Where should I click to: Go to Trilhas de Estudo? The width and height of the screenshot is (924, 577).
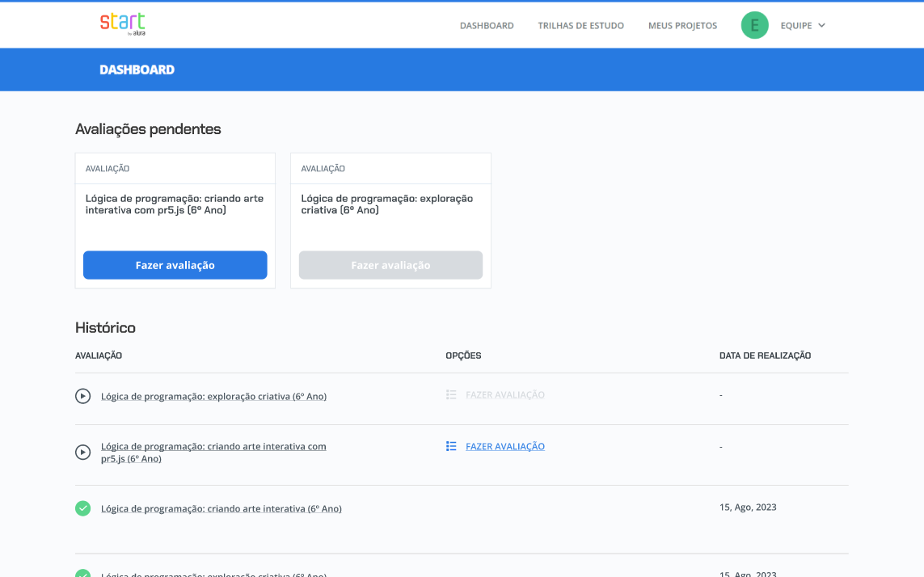tap(580, 26)
